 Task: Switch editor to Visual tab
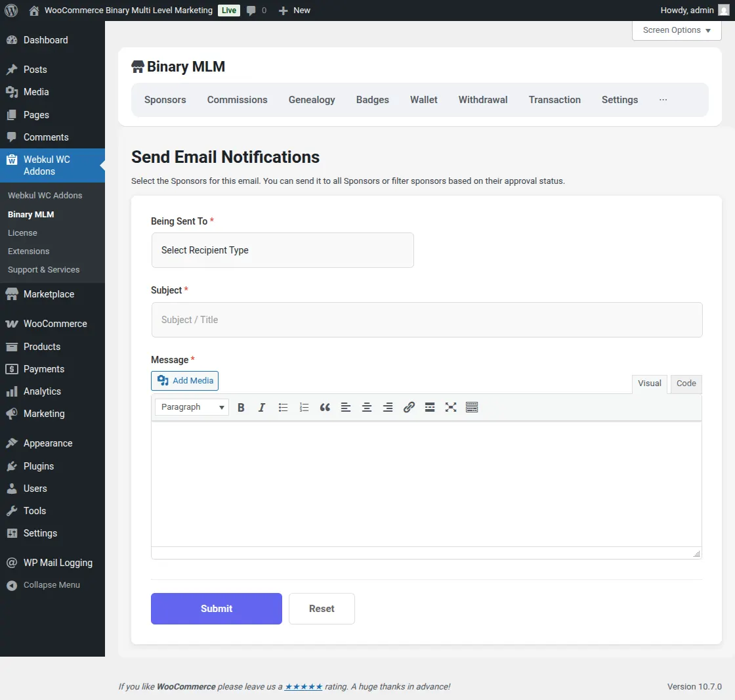click(x=649, y=383)
